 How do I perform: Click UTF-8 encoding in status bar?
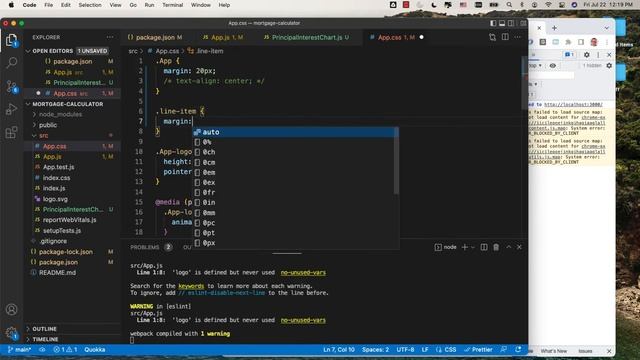pos(405,350)
